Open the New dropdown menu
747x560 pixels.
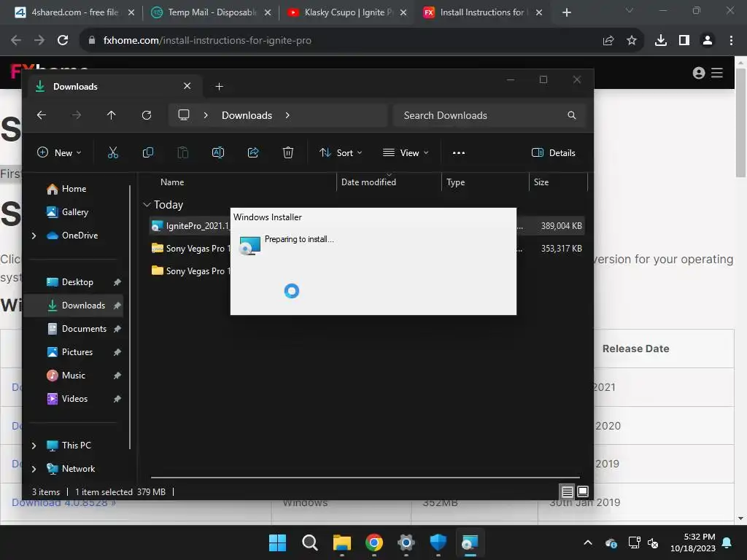(59, 152)
